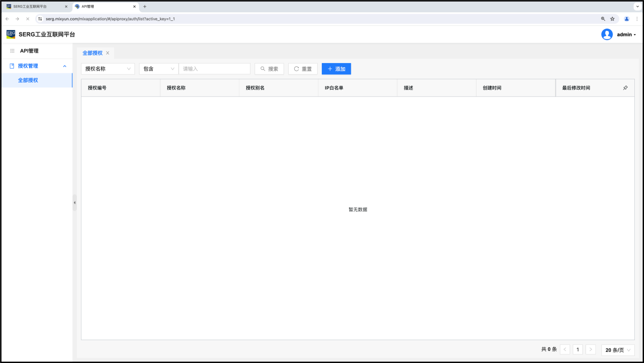Open the admin account dropdown menu

(x=626, y=35)
